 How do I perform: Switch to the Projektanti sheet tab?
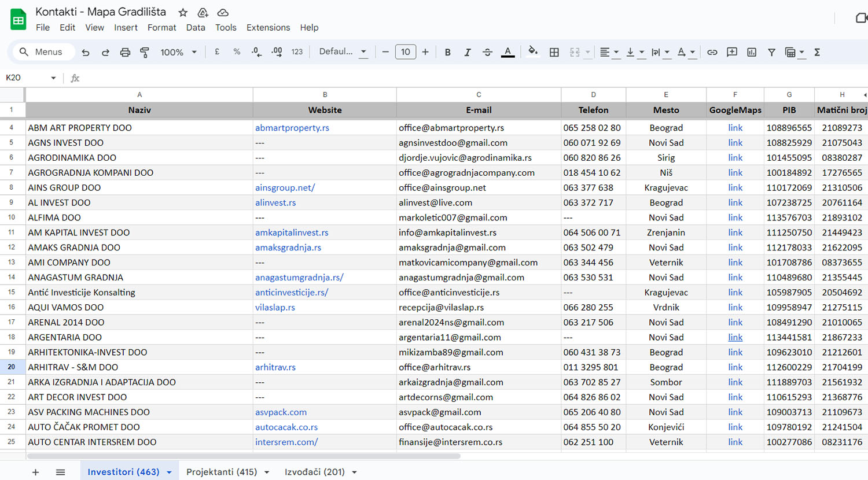[222, 472]
